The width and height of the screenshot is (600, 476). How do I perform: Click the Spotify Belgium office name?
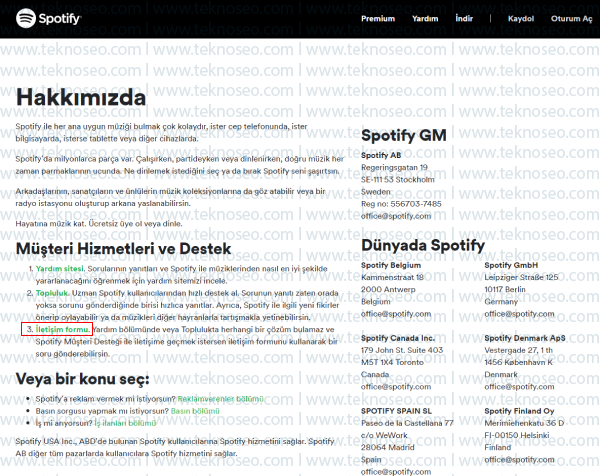(391, 265)
